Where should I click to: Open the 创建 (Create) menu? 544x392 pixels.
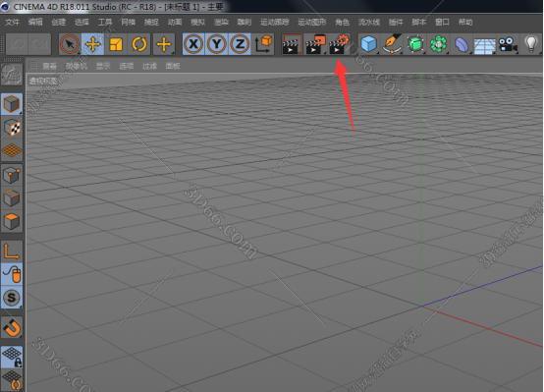coord(58,22)
